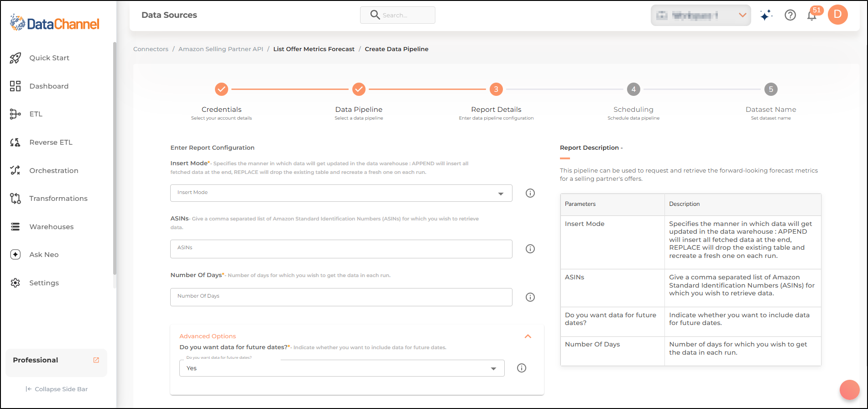Select the Reverse ETL icon
The height and width of the screenshot is (409, 868).
16,142
